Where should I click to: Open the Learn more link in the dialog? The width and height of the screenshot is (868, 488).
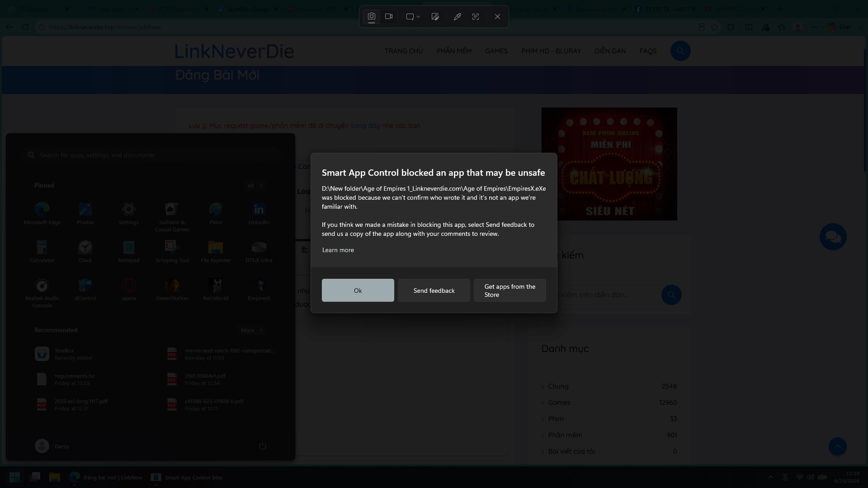[x=338, y=250]
